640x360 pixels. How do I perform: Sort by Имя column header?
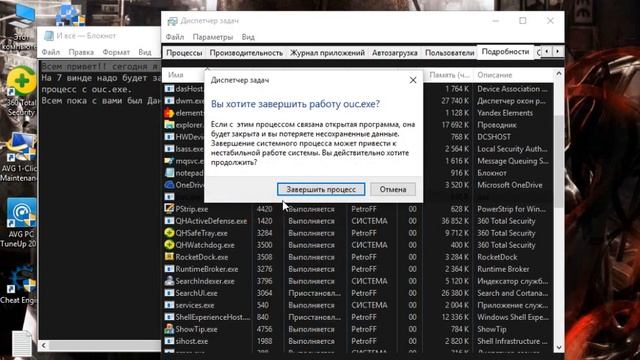pos(176,75)
